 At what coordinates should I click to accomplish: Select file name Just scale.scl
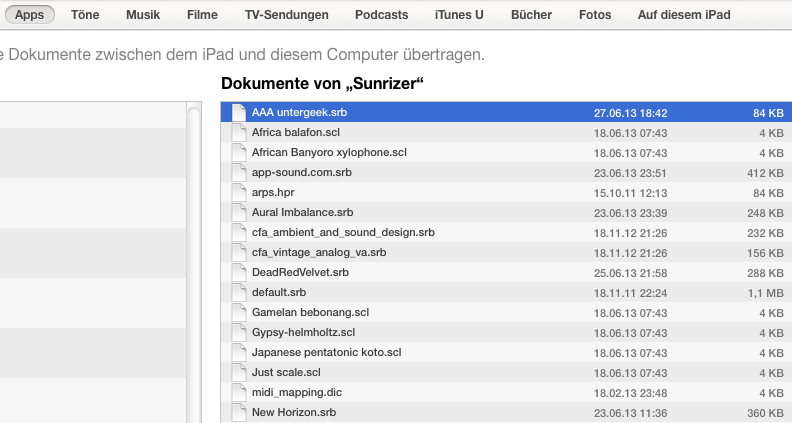286,372
